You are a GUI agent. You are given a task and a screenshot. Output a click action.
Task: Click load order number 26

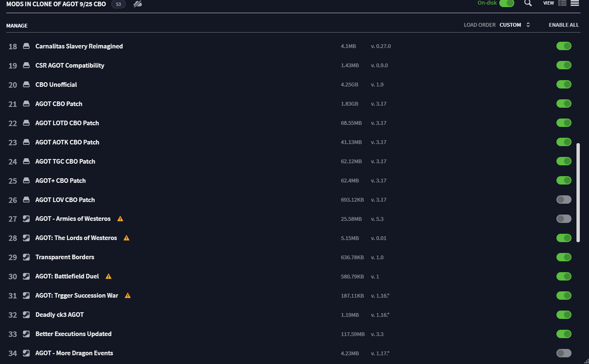coord(13,200)
